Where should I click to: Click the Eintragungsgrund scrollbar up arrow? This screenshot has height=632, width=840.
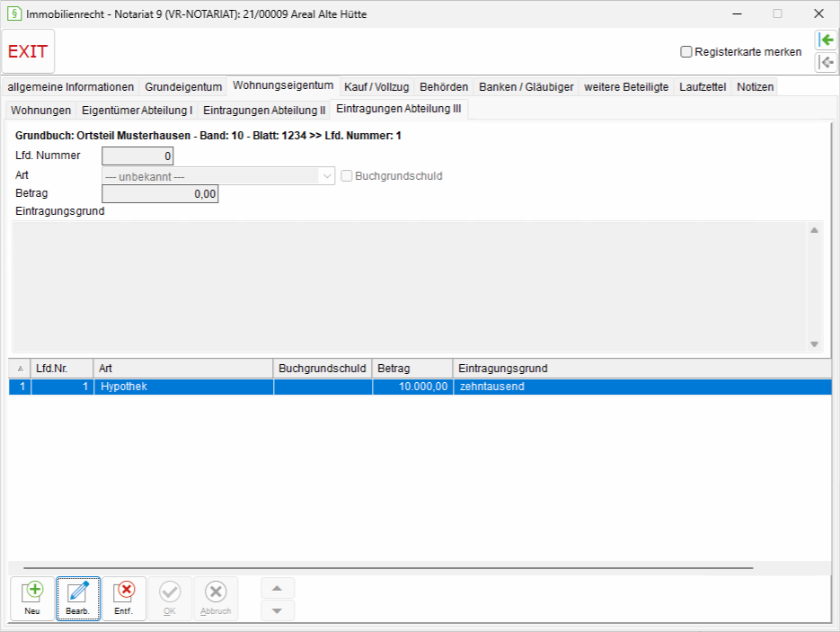point(814,230)
